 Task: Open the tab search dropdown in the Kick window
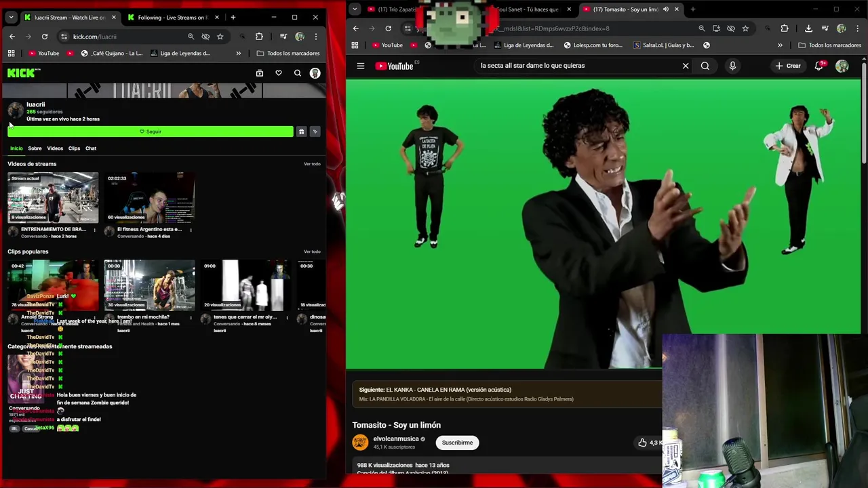(x=11, y=18)
